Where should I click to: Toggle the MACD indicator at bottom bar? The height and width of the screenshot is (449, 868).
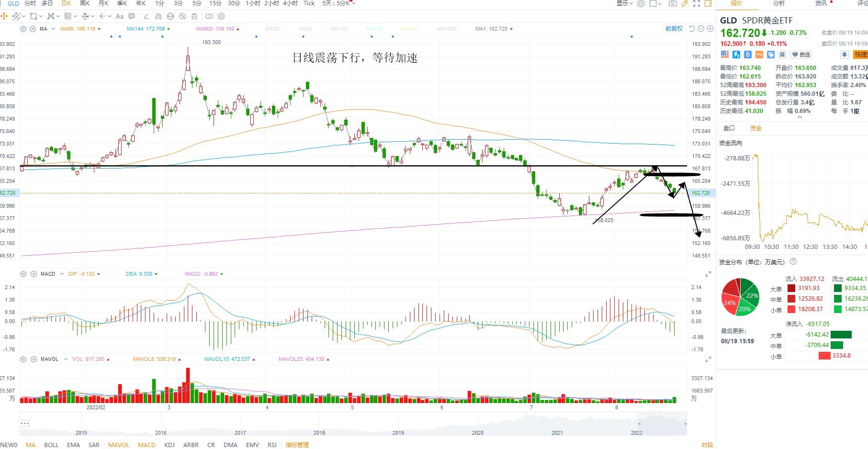point(147,445)
